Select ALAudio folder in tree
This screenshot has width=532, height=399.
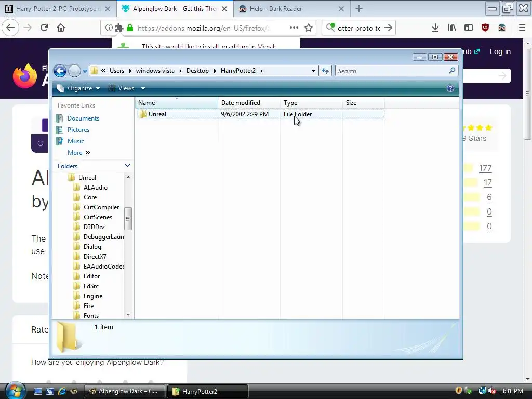click(x=96, y=187)
